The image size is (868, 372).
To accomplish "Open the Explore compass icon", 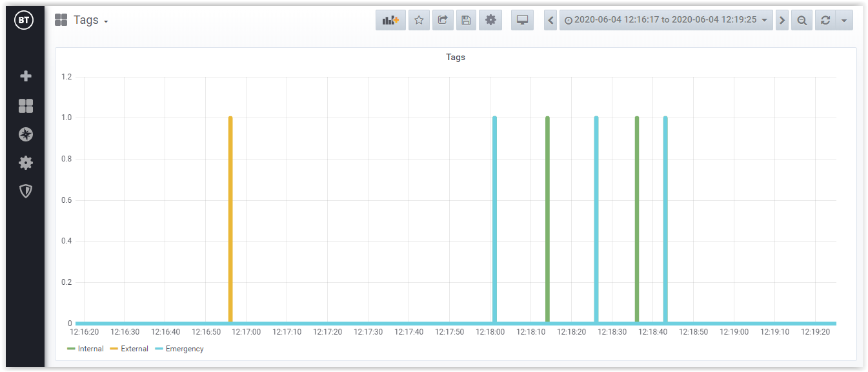I will [26, 134].
